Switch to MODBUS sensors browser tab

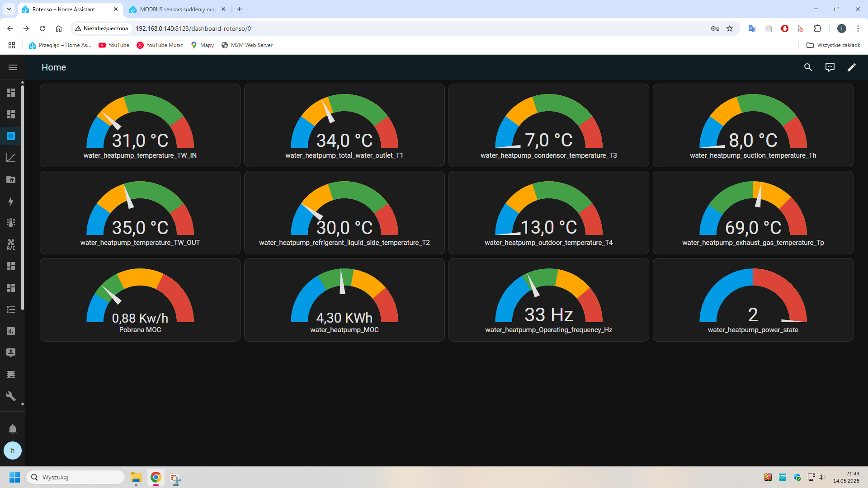[x=176, y=9]
